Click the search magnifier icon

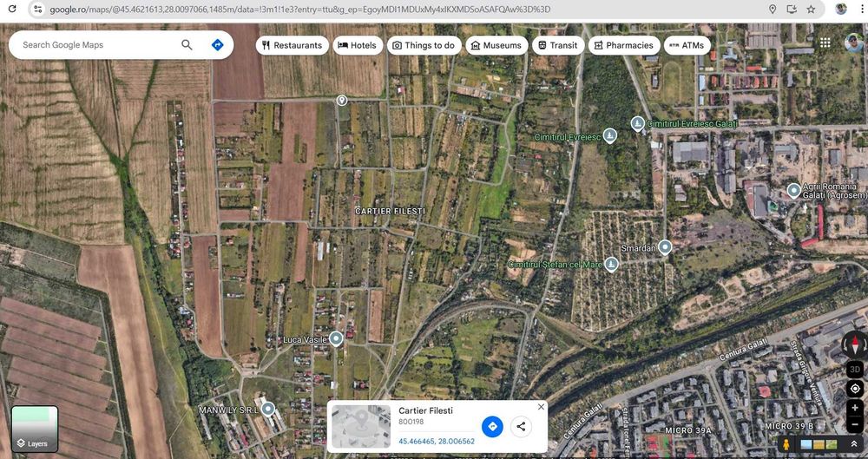[187, 45]
